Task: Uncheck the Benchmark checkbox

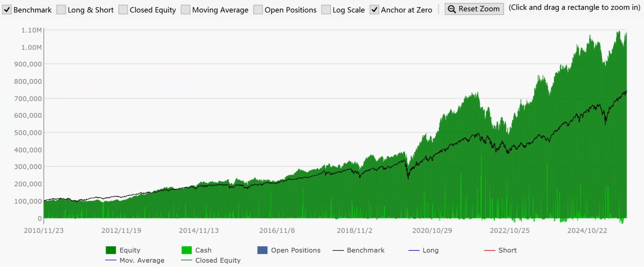Action: (x=7, y=10)
